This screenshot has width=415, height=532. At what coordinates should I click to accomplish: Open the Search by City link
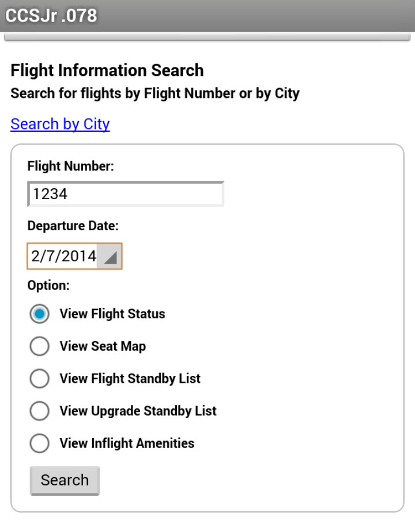(60, 124)
